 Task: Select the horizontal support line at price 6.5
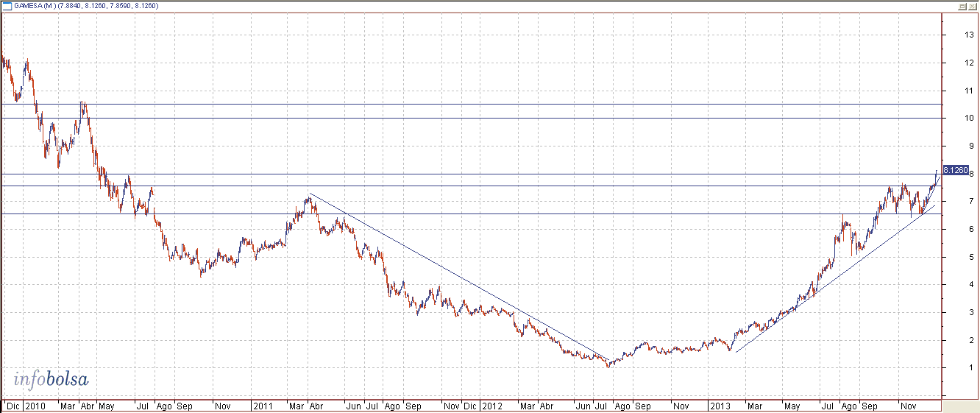[471, 213]
